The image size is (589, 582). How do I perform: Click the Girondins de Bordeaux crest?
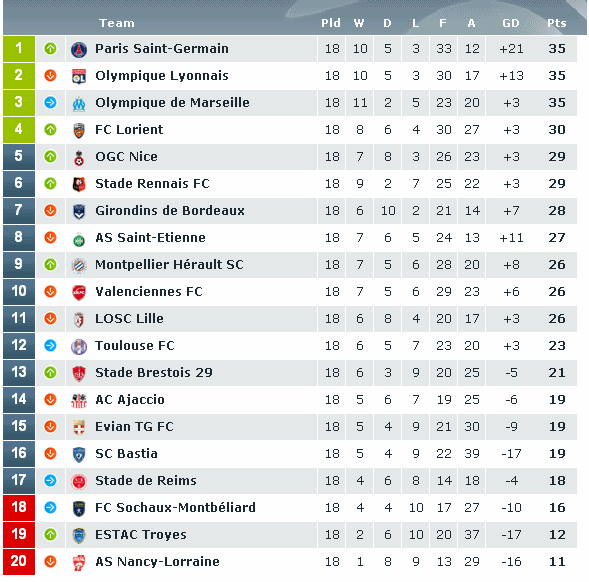tap(79, 211)
